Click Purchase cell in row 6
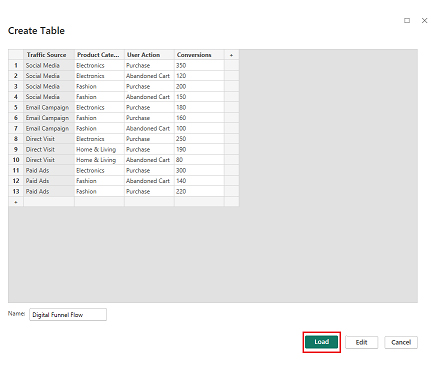This screenshot has height=373, width=434. coord(149,118)
